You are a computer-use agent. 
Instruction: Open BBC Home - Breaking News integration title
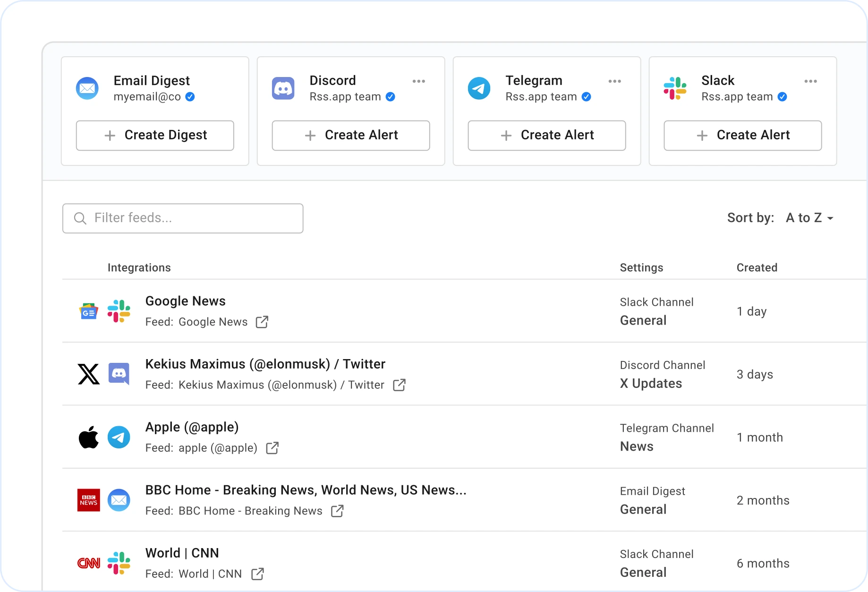(306, 490)
